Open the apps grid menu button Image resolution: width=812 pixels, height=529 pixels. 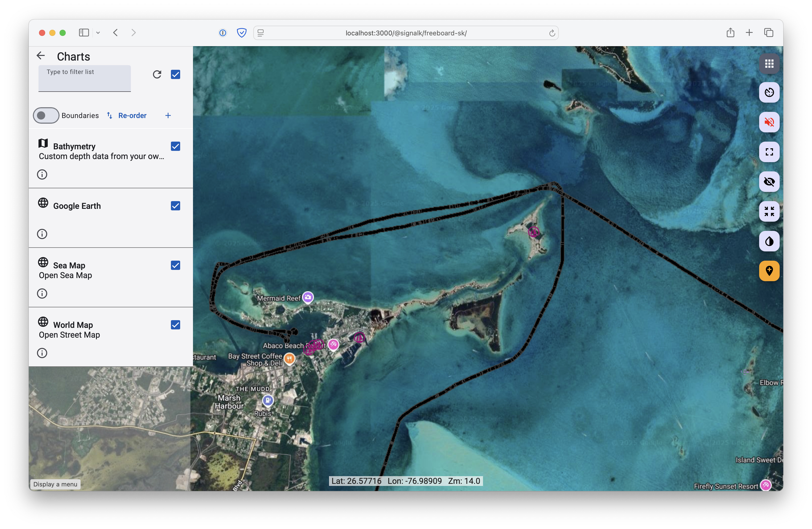click(769, 64)
